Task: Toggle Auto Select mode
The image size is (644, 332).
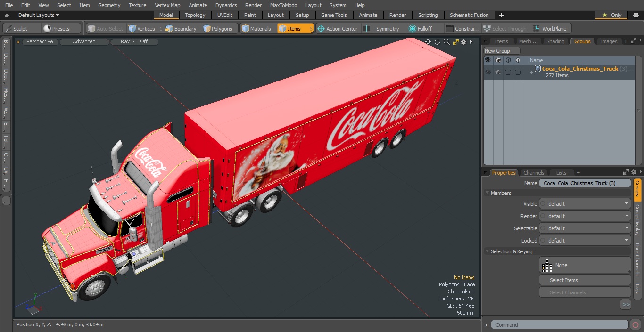Action: click(x=106, y=29)
